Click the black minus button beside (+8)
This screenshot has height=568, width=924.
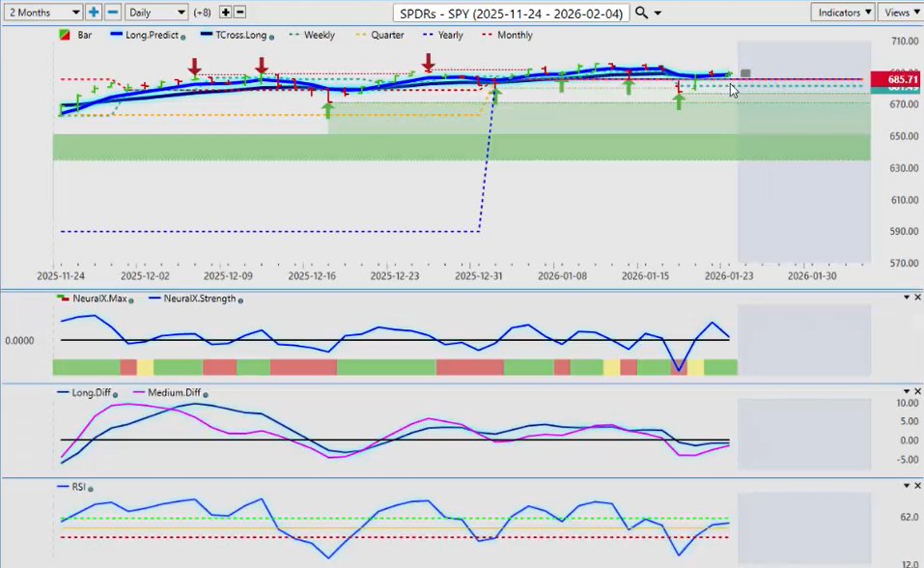pos(240,13)
